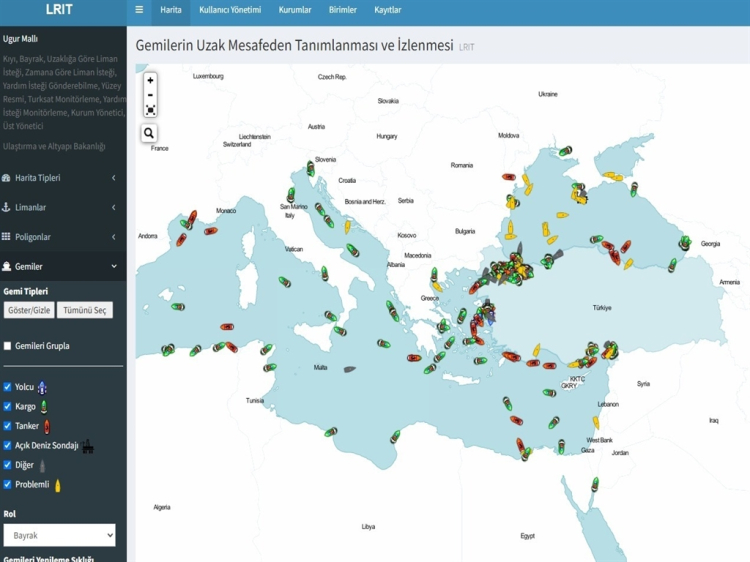Viewport: 750px width, 562px height.
Task: Click the map zoom out button
Action: pos(150,95)
